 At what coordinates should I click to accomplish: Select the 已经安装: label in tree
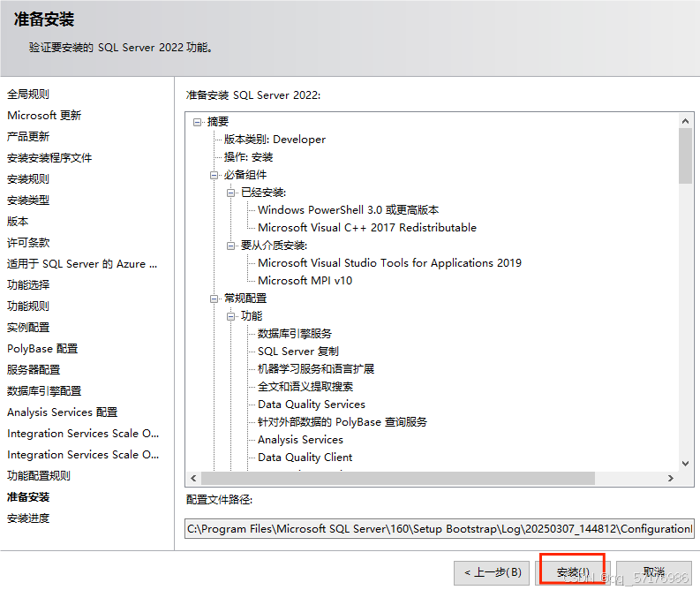click(263, 193)
